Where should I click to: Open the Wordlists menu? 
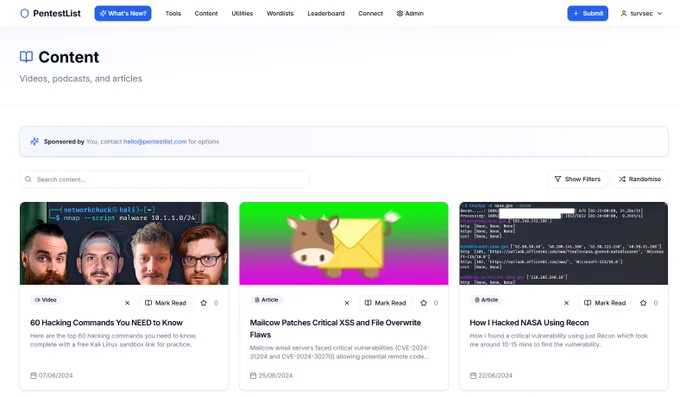tap(280, 13)
